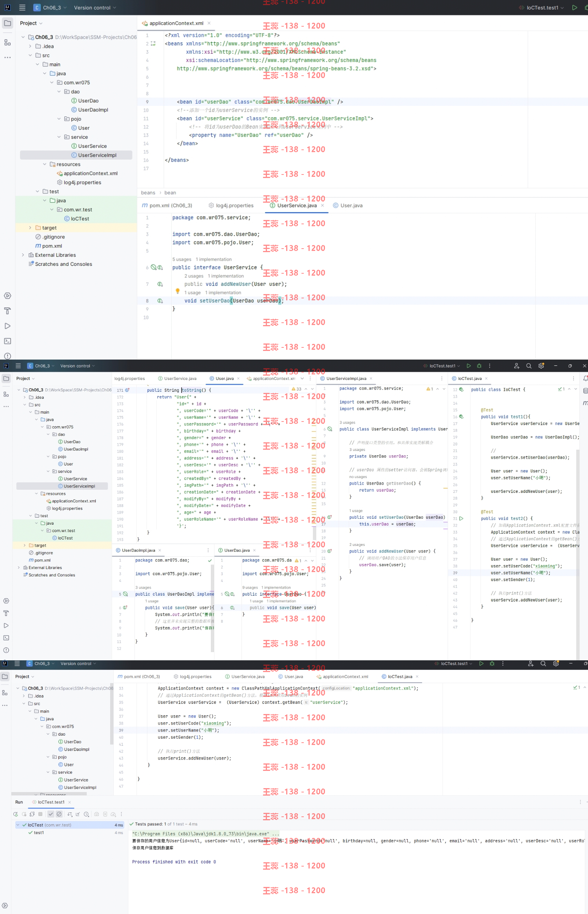
Task: Open Version control dropdown in top window
Action: (x=95, y=7)
